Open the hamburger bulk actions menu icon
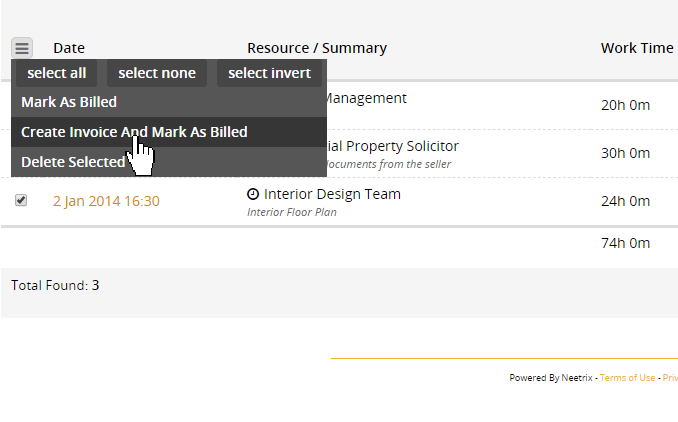 (x=22, y=48)
